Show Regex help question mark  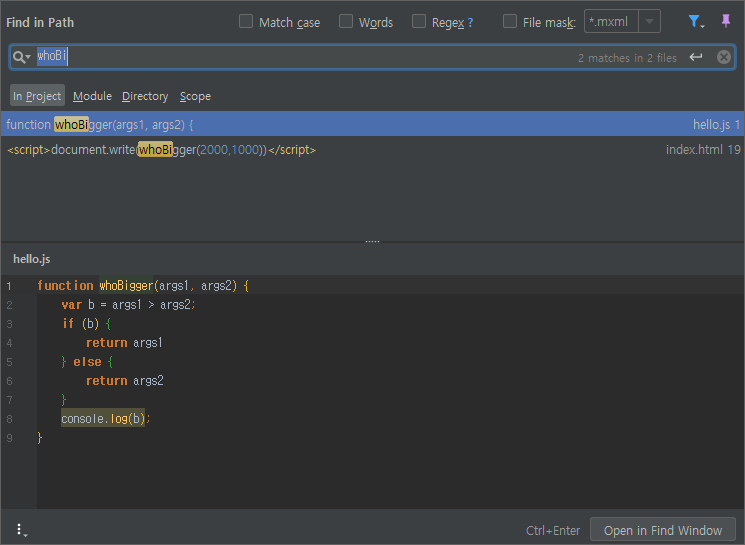point(470,22)
